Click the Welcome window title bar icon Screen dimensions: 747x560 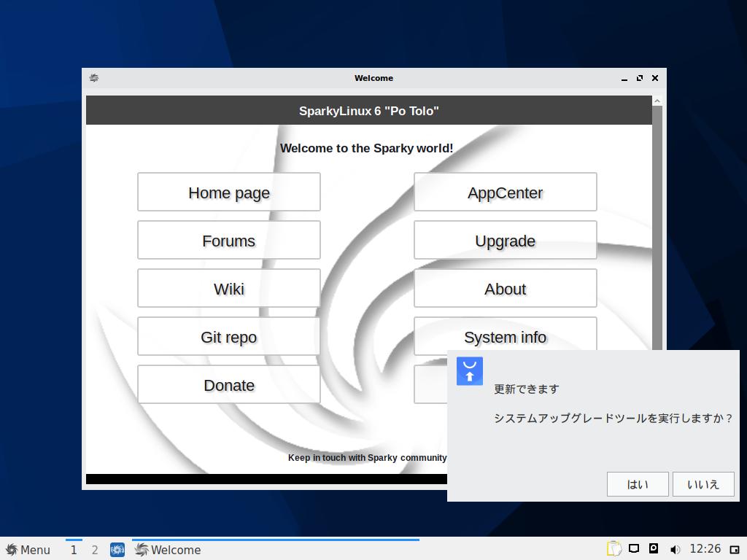pos(94,78)
